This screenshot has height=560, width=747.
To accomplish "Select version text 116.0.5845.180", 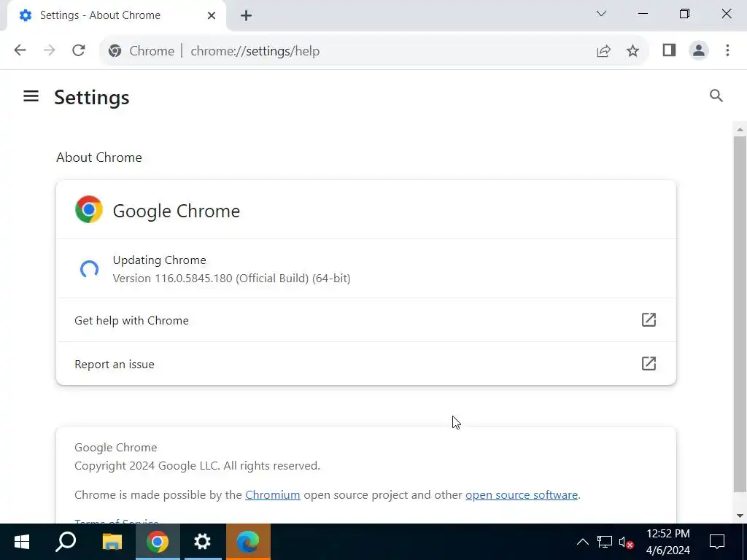I will click(193, 278).
